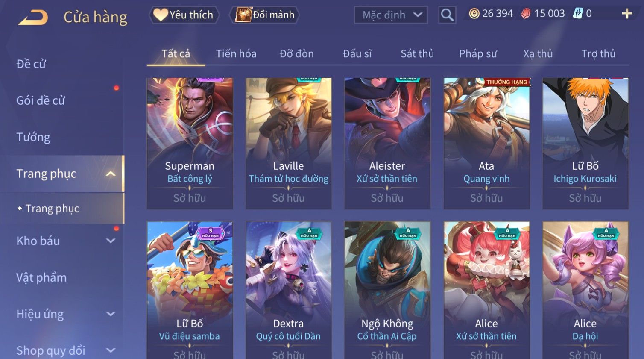This screenshot has height=359, width=644.
Task: Collapse the Trang phục sidebar section
Action: point(111,174)
